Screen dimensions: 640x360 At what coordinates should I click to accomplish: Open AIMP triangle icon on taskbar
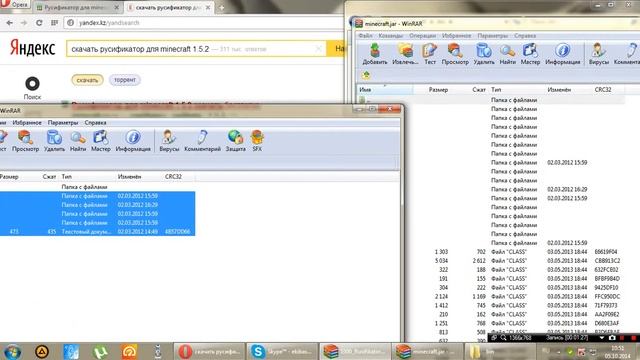pos(42,351)
